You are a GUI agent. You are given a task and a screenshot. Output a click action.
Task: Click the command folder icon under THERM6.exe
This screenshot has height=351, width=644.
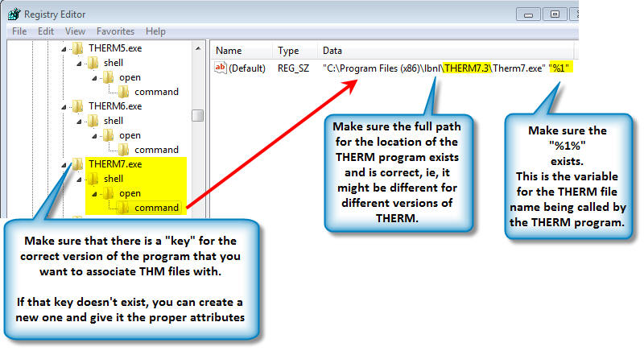tap(124, 150)
